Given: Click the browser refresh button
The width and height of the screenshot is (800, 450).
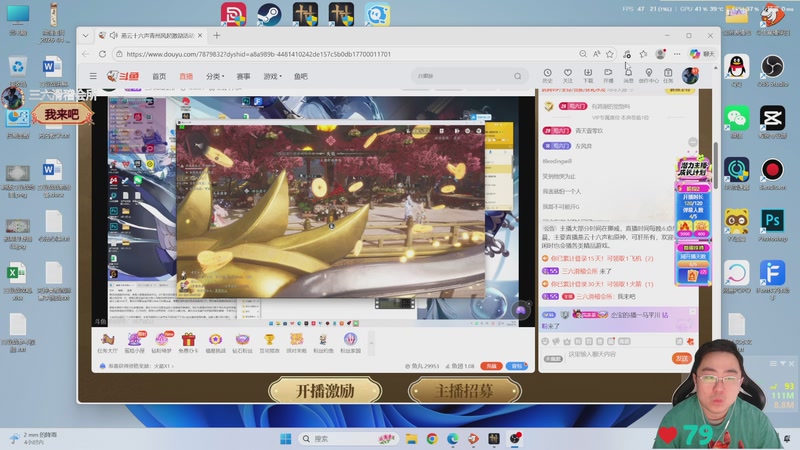Looking at the screenshot, I should click(x=103, y=54).
